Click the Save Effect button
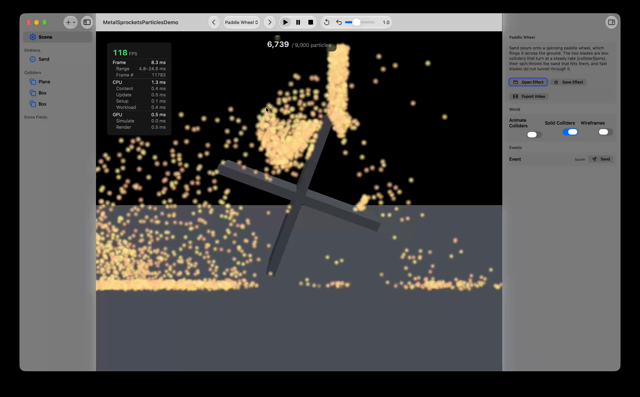Viewport: 640px width, 397px height. pos(569,82)
